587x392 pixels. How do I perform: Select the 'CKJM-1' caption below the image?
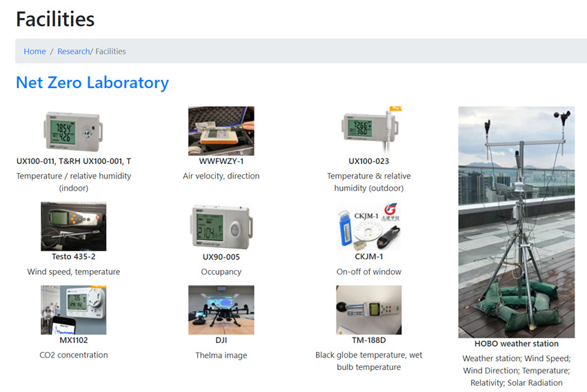point(369,256)
